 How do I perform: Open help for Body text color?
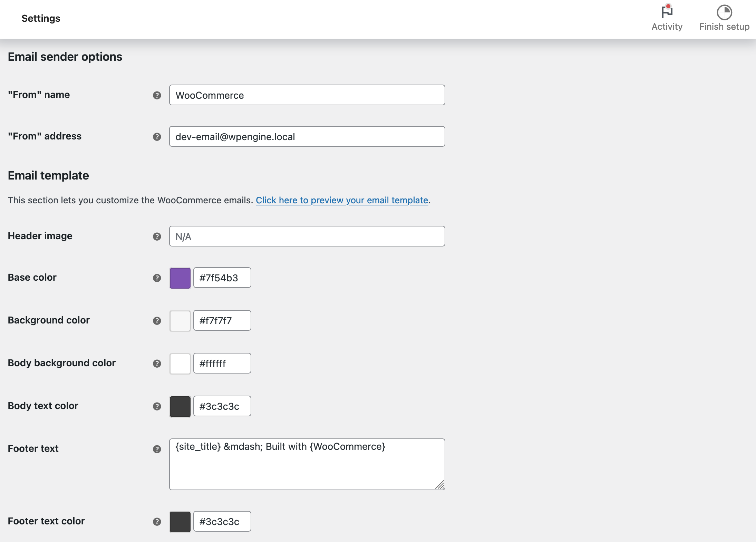click(157, 406)
